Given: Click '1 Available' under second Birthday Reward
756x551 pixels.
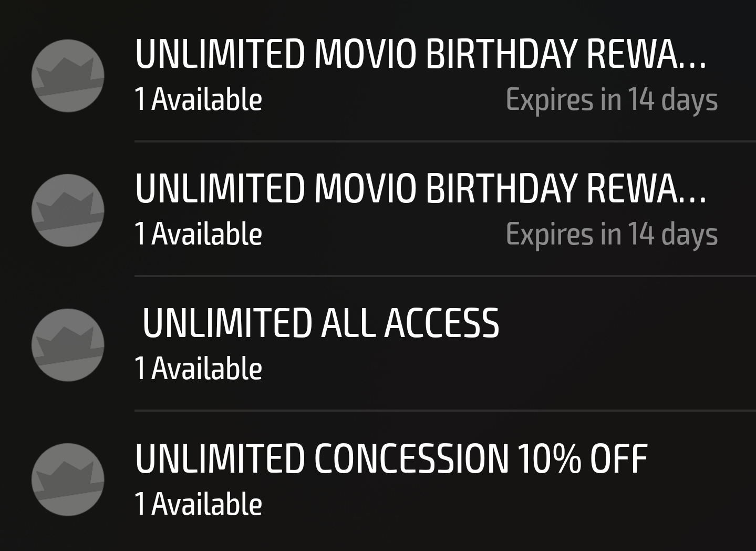Looking at the screenshot, I should 199,233.
